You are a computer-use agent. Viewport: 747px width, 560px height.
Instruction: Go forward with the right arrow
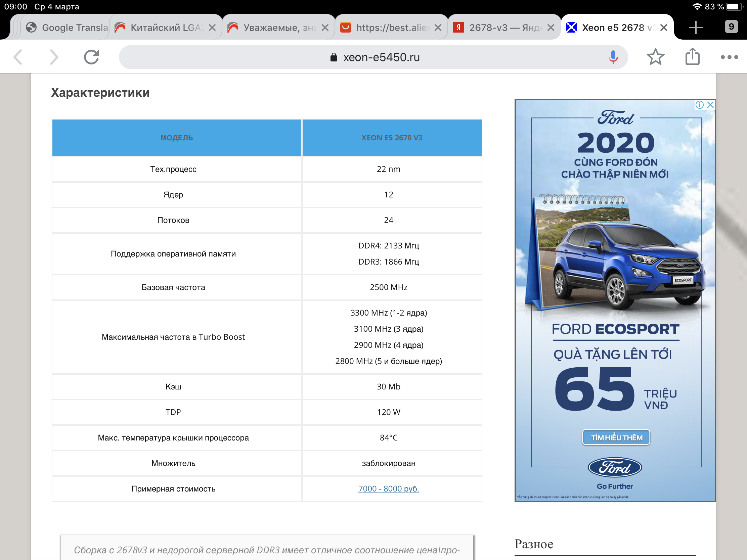pos(54,57)
